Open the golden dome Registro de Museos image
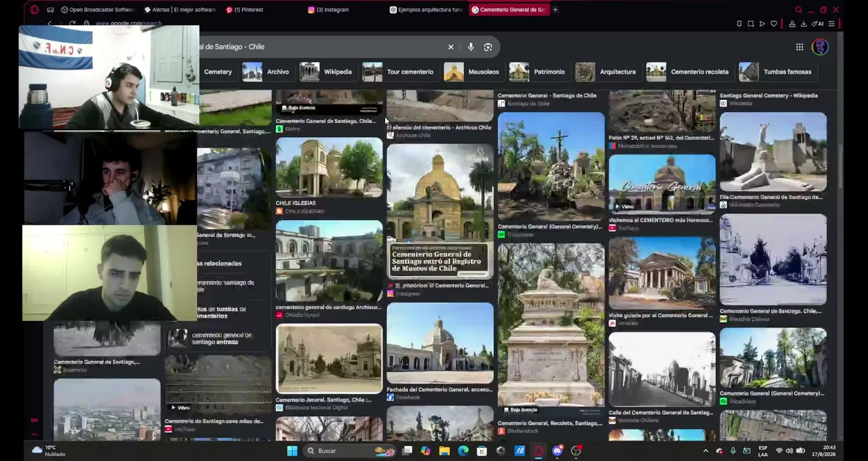 pyautogui.click(x=440, y=211)
